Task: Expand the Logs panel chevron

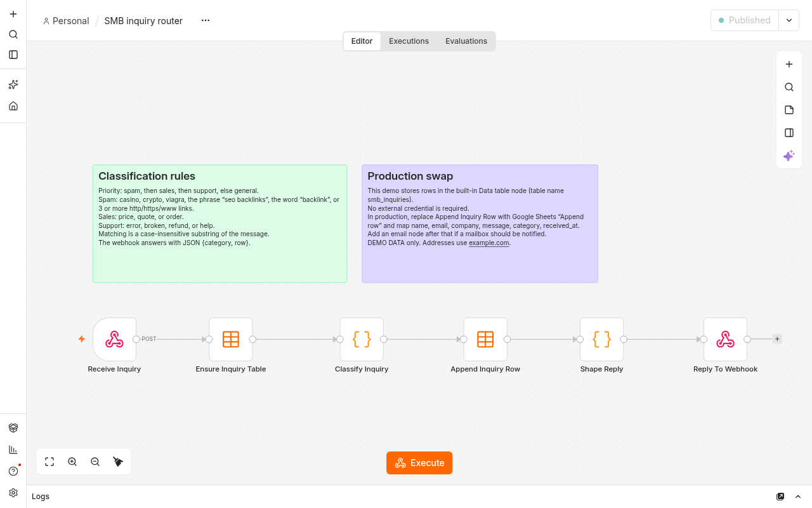Action: (x=798, y=497)
